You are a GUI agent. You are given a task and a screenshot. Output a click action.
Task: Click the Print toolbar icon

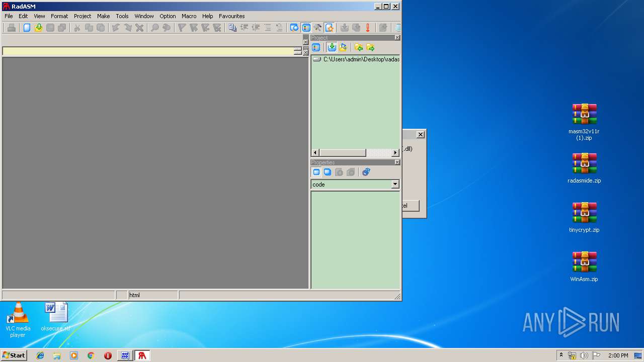pyautogui.click(x=11, y=28)
